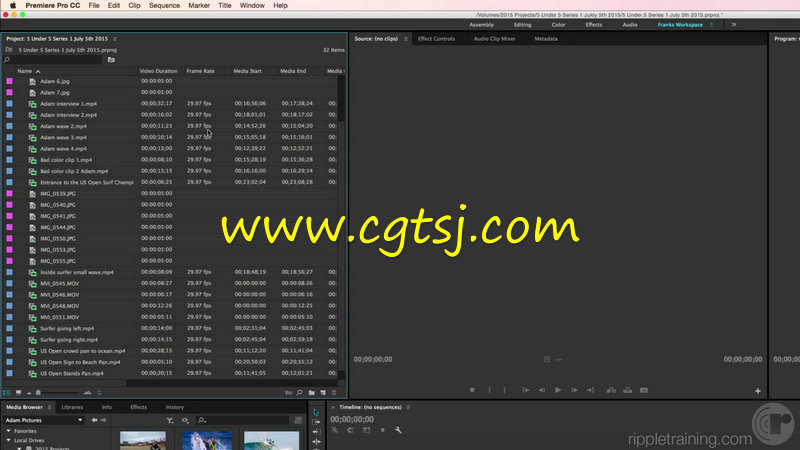Switch to Icon View in Project panel
Viewport: 800px width, 450px height.
(x=18, y=392)
